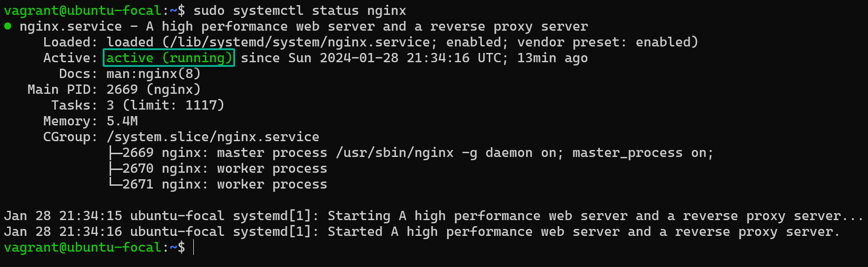Click the man:nginx(8) docs reference

pos(153,74)
